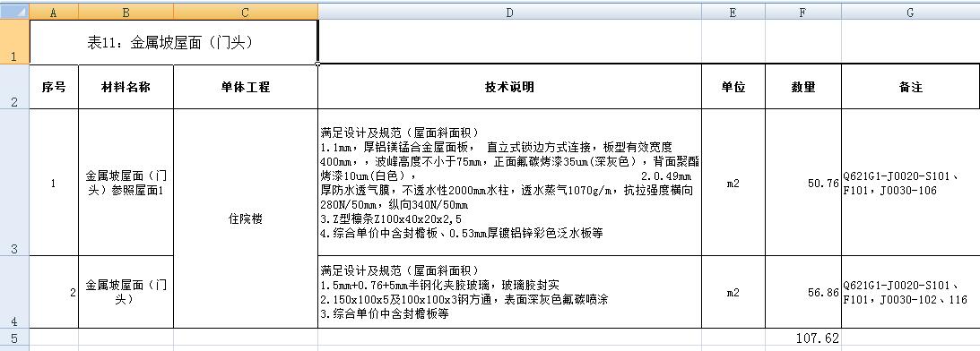980x351 pixels.
Task: Select column G header
Action: pyautogui.click(x=911, y=12)
